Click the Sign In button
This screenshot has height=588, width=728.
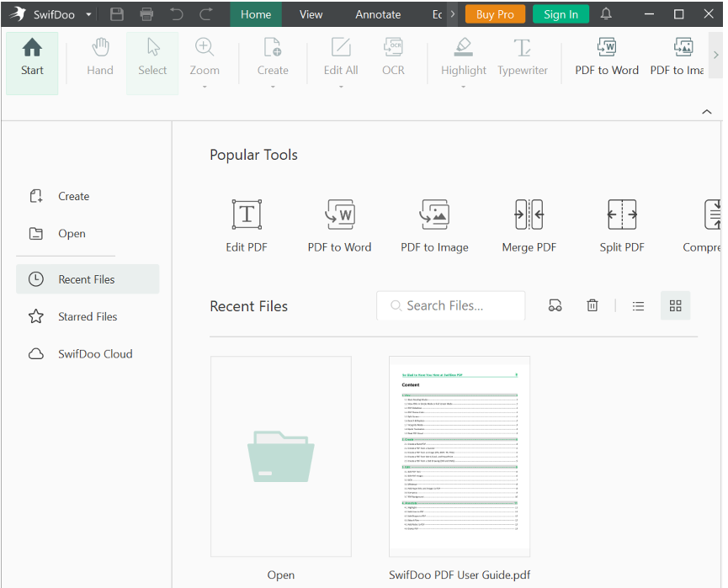click(561, 14)
